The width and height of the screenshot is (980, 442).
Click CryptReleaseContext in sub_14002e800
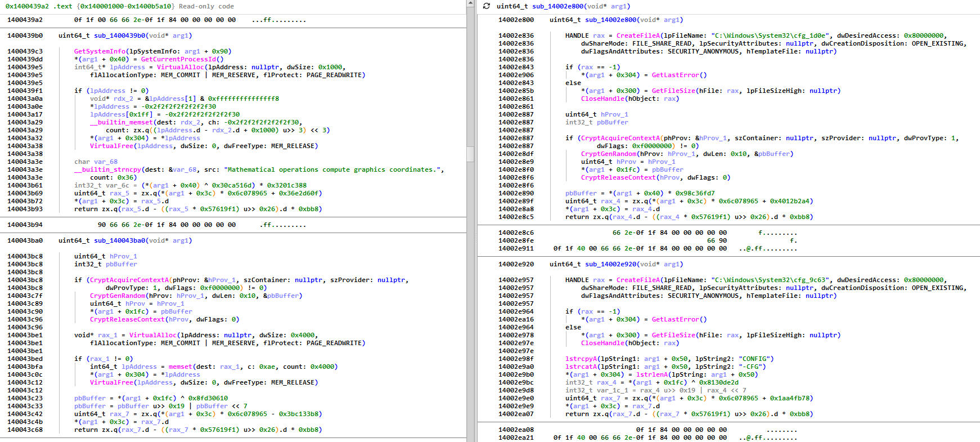coord(618,177)
